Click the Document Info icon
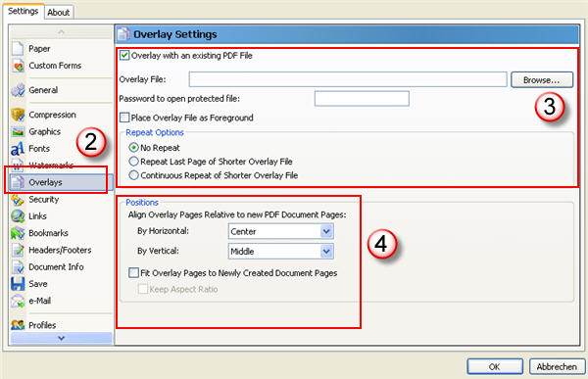This screenshot has height=379, width=588. pyautogui.click(x=18, y=267)
